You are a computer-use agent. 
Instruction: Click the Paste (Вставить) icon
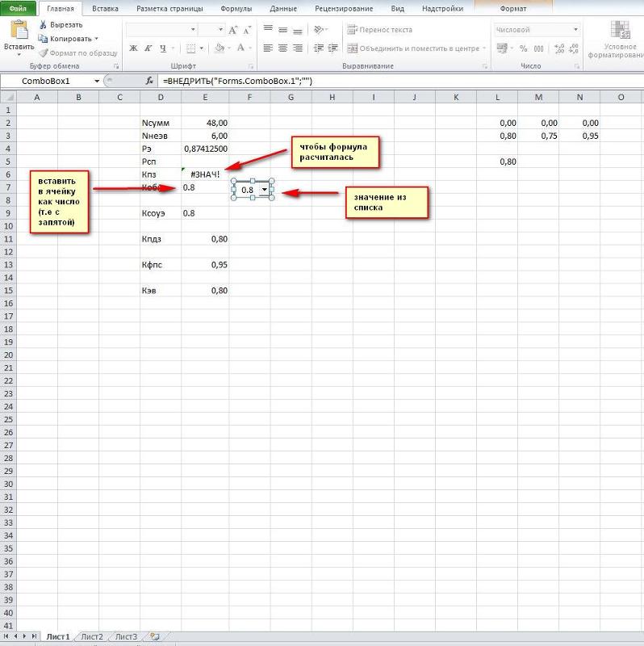tap(19, 31)
